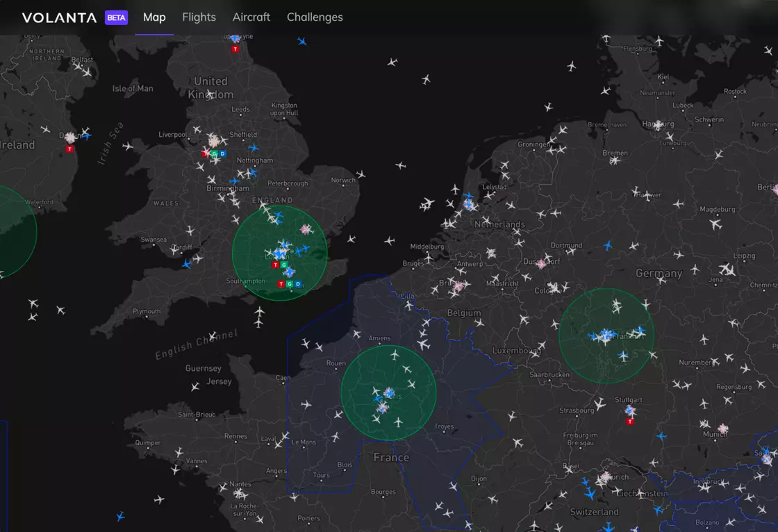
Task: Open the Map tab
Action: [x=154, y=17]
